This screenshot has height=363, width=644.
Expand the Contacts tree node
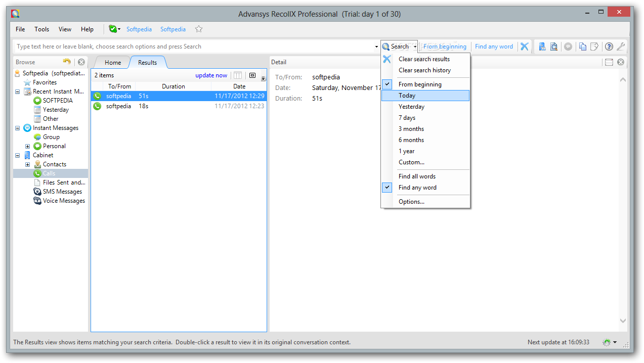pyautogui.click(x=27, y=164)
